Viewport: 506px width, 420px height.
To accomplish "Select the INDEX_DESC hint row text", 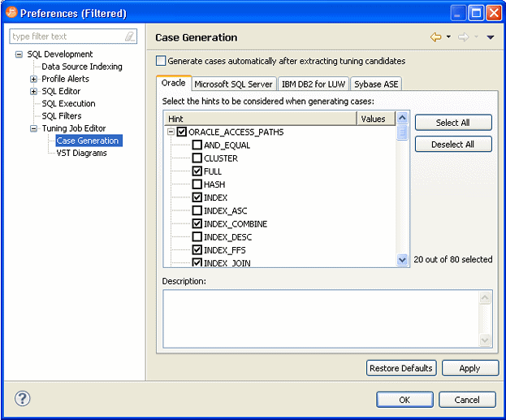I will tap(227, 237).
